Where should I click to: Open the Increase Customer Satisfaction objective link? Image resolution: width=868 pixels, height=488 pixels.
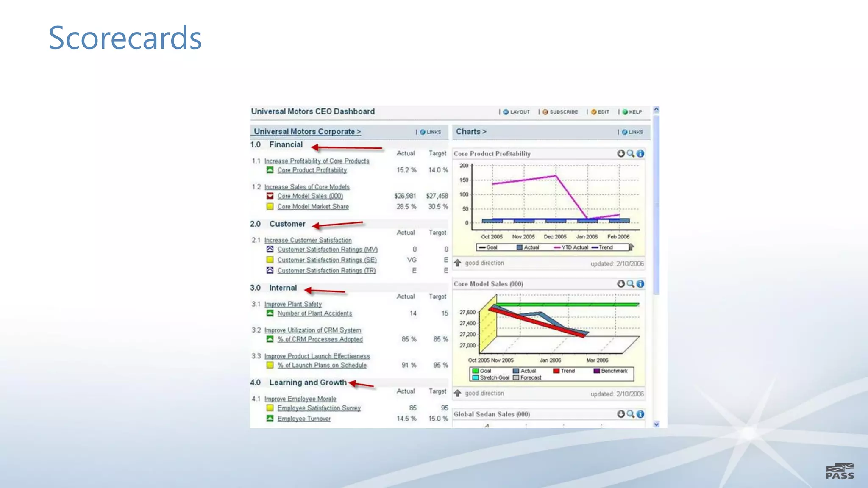308,240
